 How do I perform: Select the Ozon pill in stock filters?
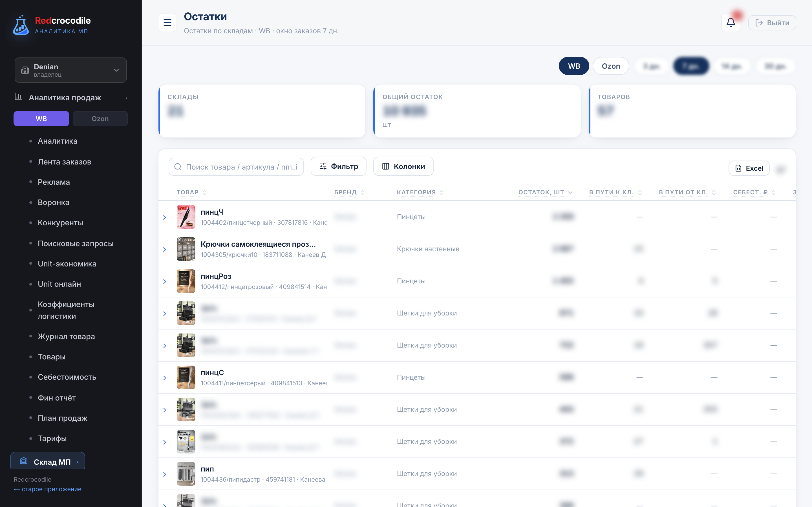611,66
